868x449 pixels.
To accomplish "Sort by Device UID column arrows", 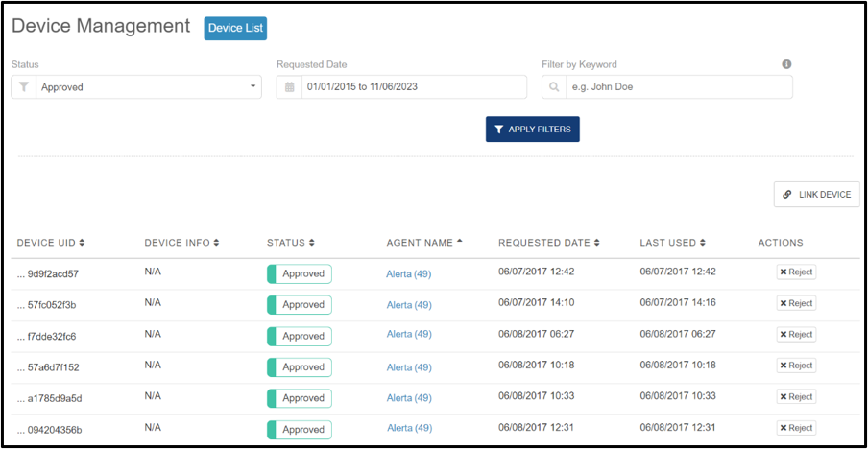I will [x=82, y=243].
